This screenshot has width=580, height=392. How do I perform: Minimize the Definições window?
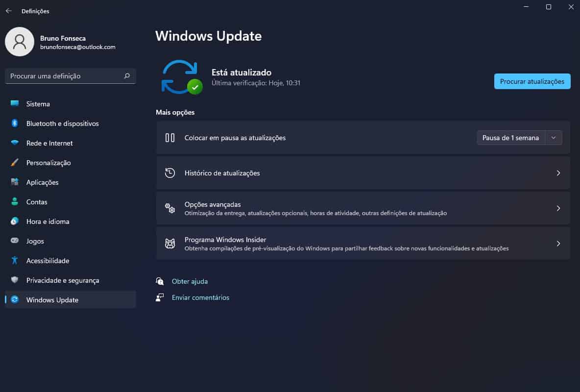tap(526, 7)
